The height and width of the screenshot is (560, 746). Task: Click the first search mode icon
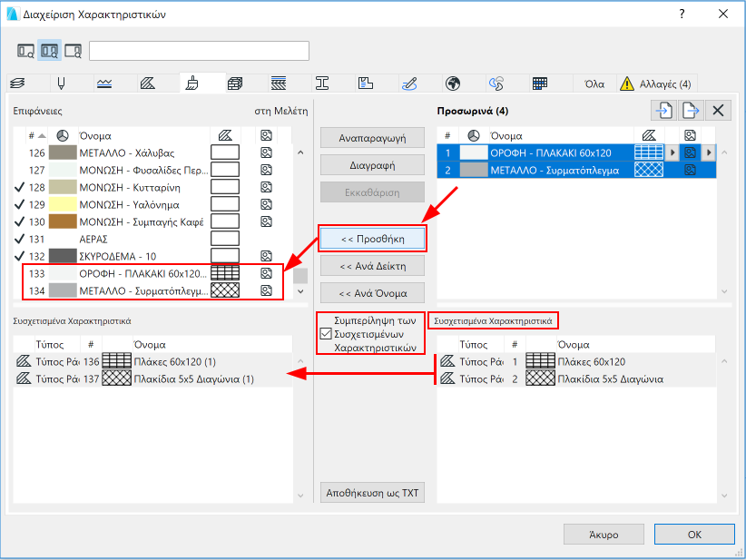(x=25, y=51)
